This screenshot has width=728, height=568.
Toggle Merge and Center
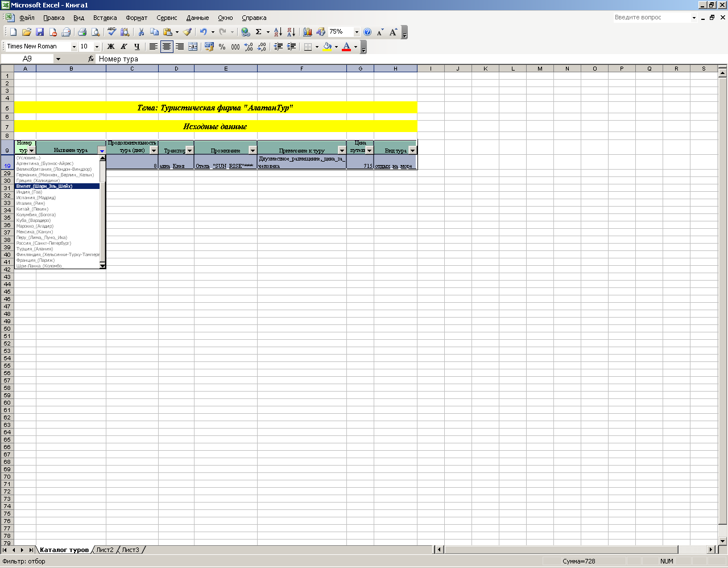pos(193,47)
